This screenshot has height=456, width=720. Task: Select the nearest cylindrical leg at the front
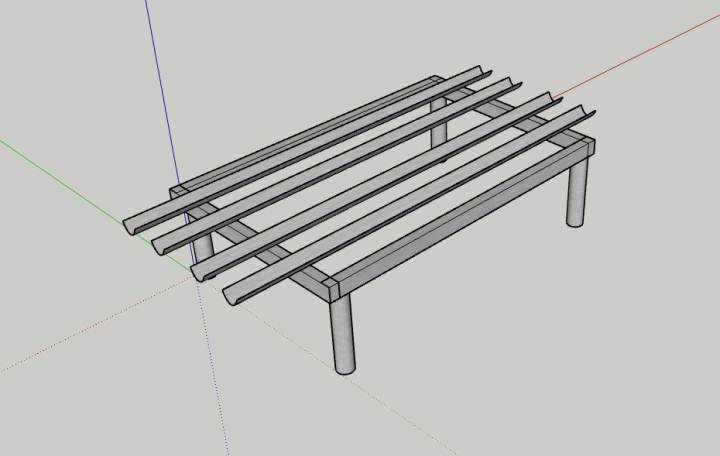[x=342, y=332]
